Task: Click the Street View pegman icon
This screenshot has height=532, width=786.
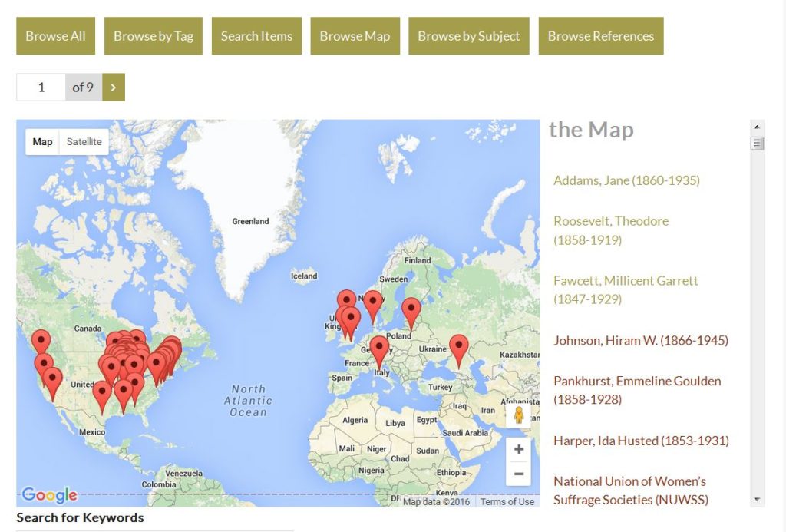Action: tap(518, 415)
